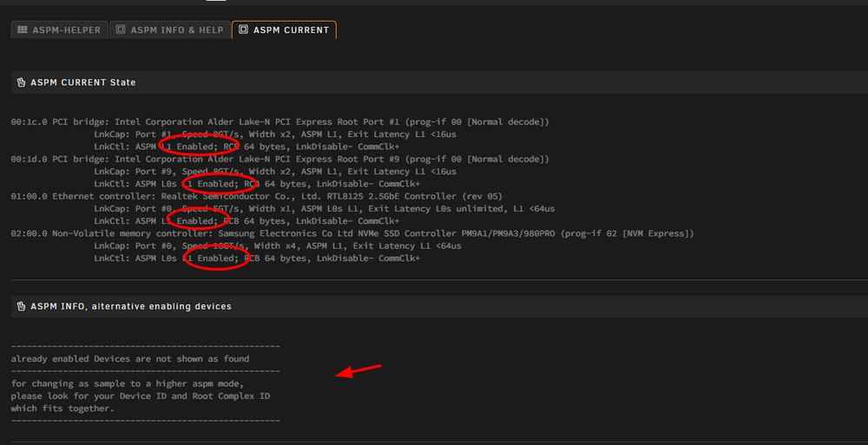868x445 pixels.
Task: Click the 01:00.0 Realtek RTL8125 Ethernet controller line
Action: tap(257, 196)
